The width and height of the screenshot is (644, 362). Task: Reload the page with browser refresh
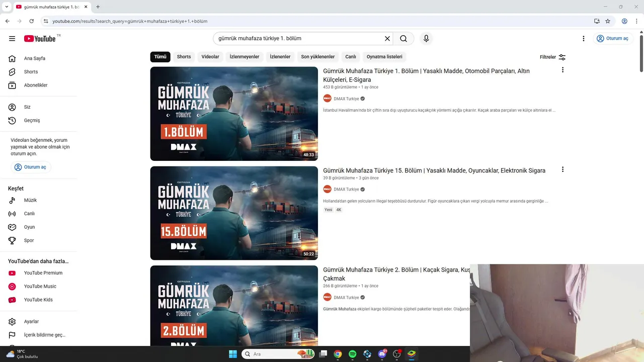point(31,21)
